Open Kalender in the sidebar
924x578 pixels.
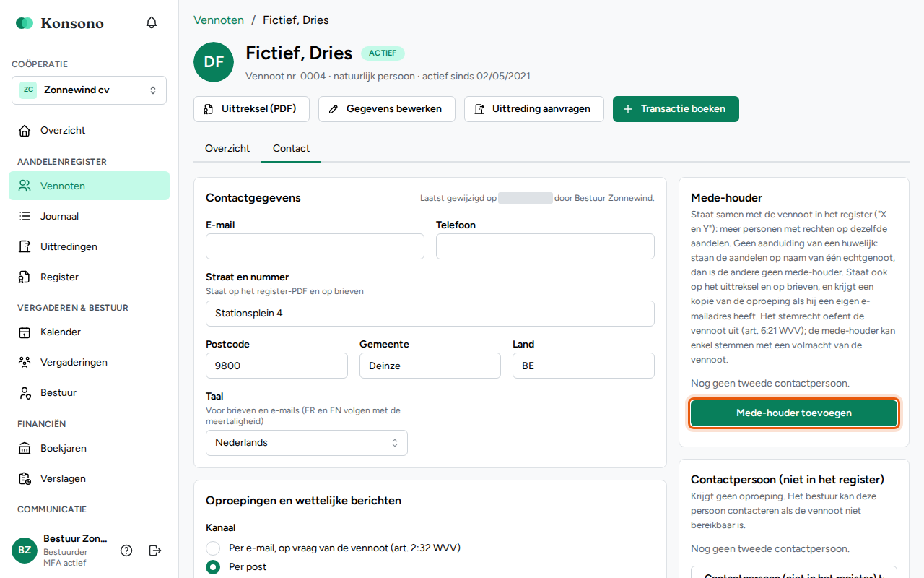pos(89,332)
